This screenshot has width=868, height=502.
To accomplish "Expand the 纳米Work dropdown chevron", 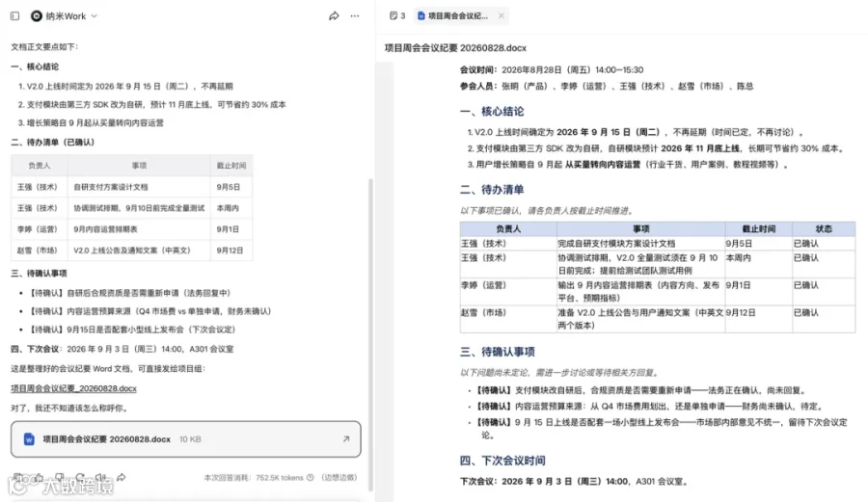I will pos(95,16).
